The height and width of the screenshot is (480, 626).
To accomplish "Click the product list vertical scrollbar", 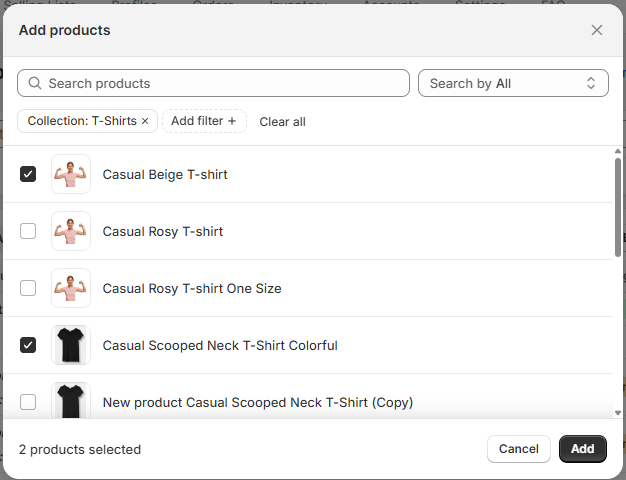I will (x=619, y=206).
